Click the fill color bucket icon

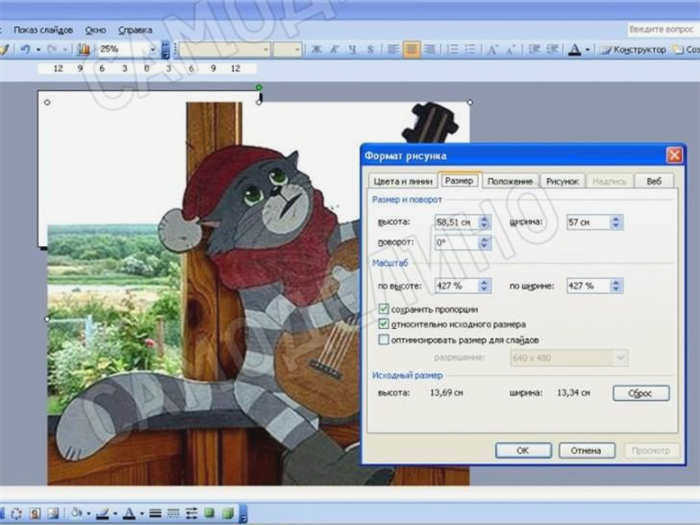tap(77, 513)
